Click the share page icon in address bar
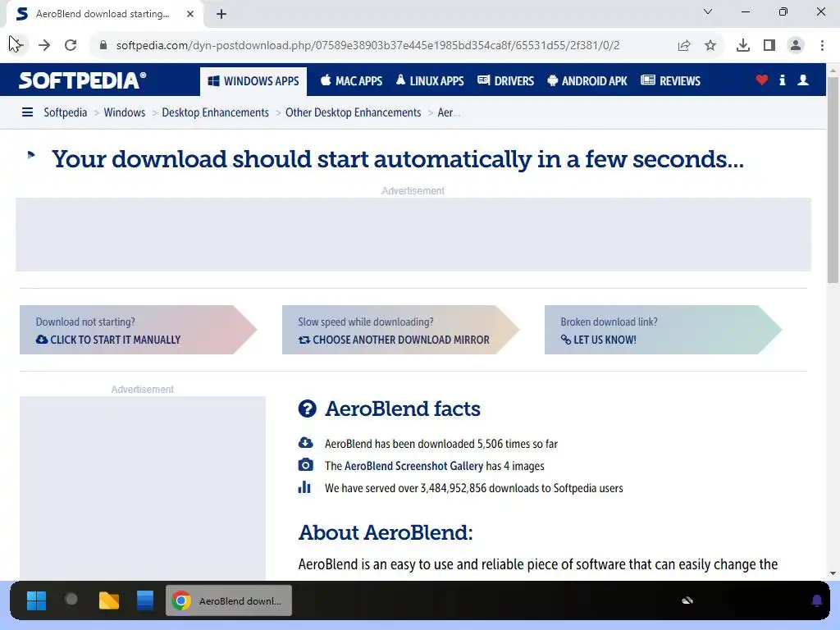This screenshot has height=630, width=840. [x=684, y=46]
